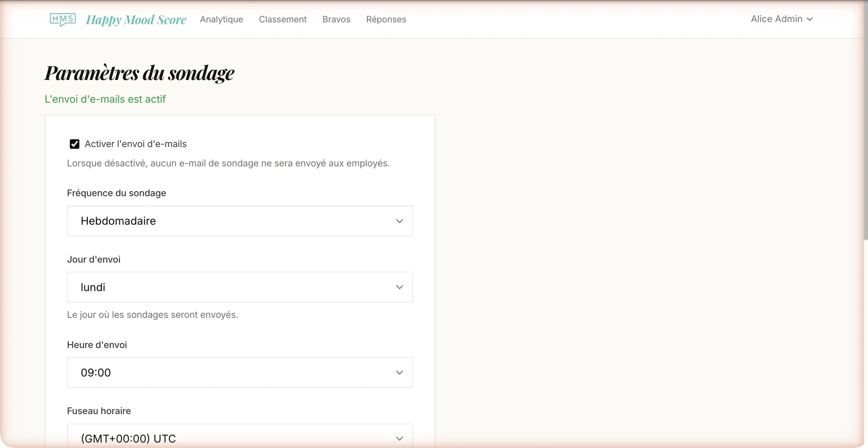Click the checkmark inside the e-mail checkbox

pos(75,144)
